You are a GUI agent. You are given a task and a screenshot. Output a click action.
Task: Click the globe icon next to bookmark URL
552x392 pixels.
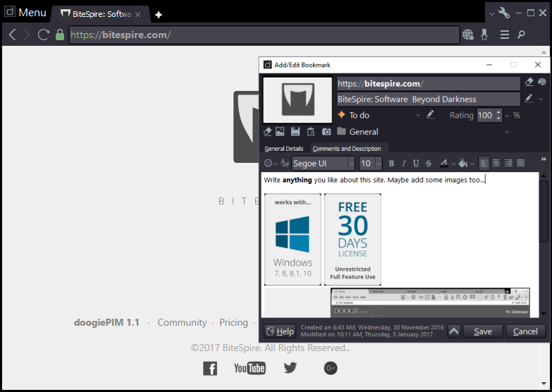(542, 82)
